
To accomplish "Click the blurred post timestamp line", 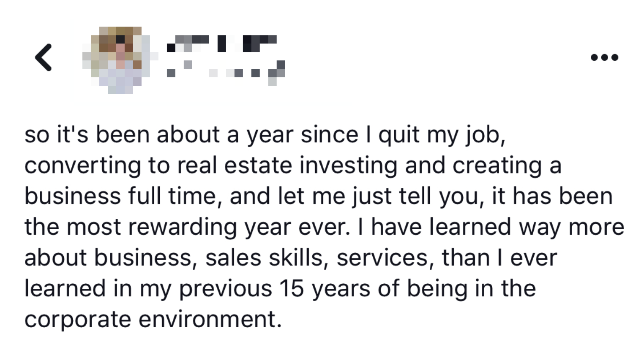I will pyautogui.click(x=226, y=73).
